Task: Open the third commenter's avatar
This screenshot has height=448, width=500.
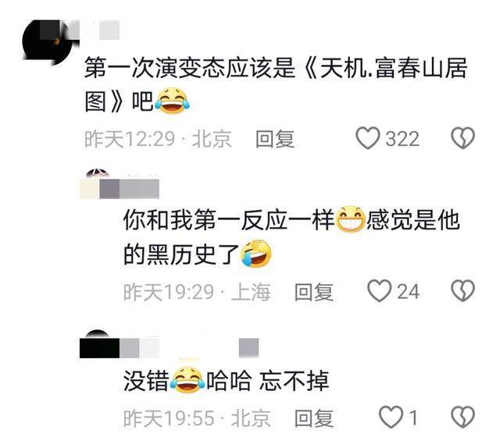Action: point(98,335)
